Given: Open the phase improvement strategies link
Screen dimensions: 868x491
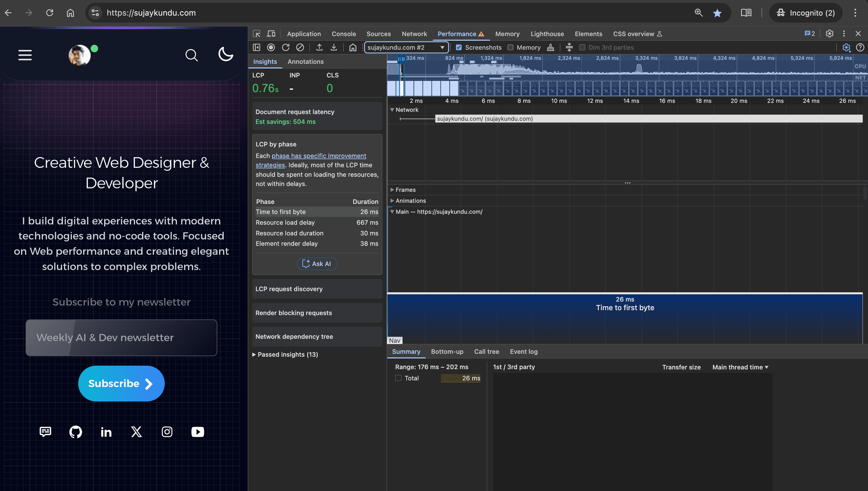Looking at the screenshot, I should (x=319, y=155).
